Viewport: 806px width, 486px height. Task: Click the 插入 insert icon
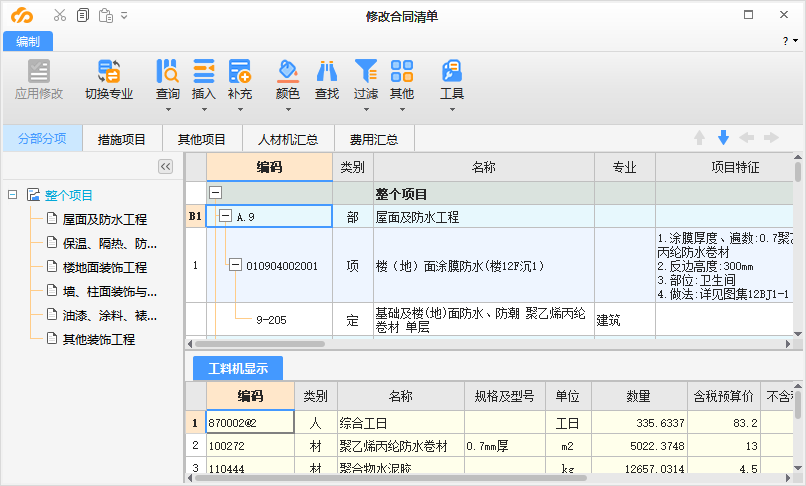coord(203,72)
